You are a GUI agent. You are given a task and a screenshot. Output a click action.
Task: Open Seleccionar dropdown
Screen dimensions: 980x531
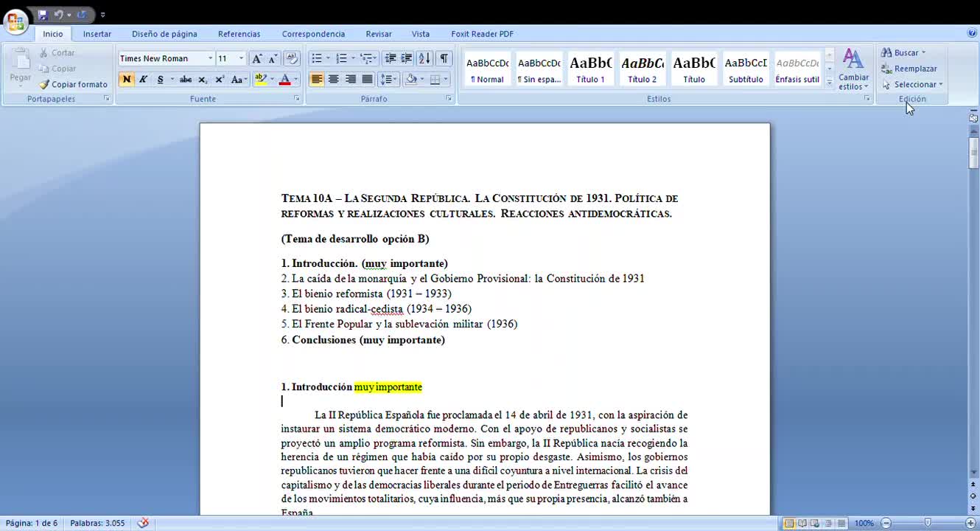[912, 84]
